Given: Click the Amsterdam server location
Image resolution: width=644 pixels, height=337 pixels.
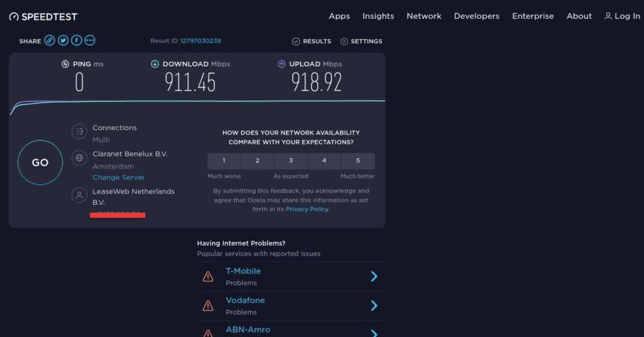Looking at the screenshot, I should (x=113, y=166).
